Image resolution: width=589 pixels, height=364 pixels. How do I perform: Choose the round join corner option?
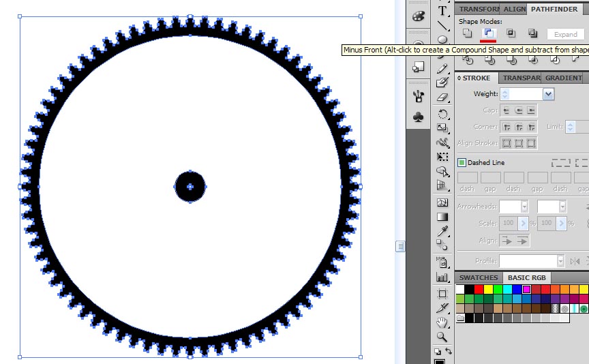519,127
